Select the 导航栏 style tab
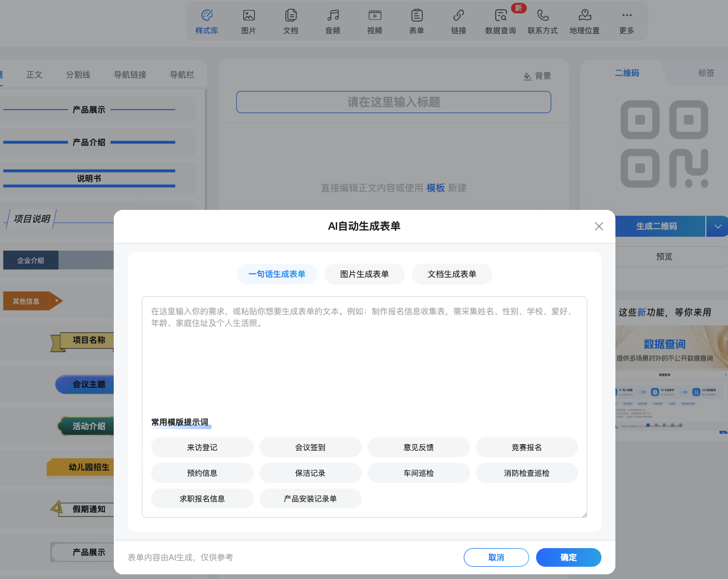 click(182, 75)
